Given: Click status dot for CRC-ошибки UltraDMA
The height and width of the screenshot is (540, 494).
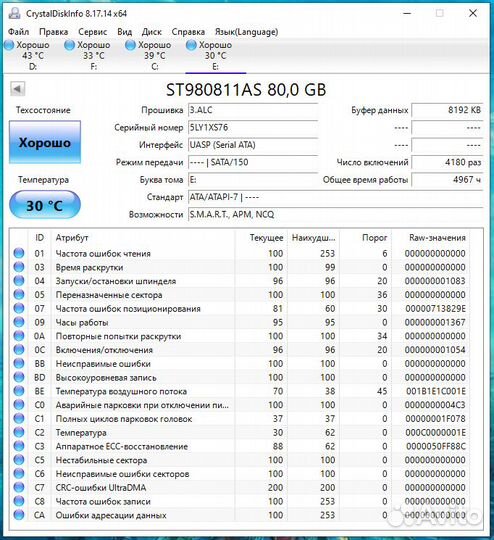Looking at the screenshot, I should (x=19, y=487).
